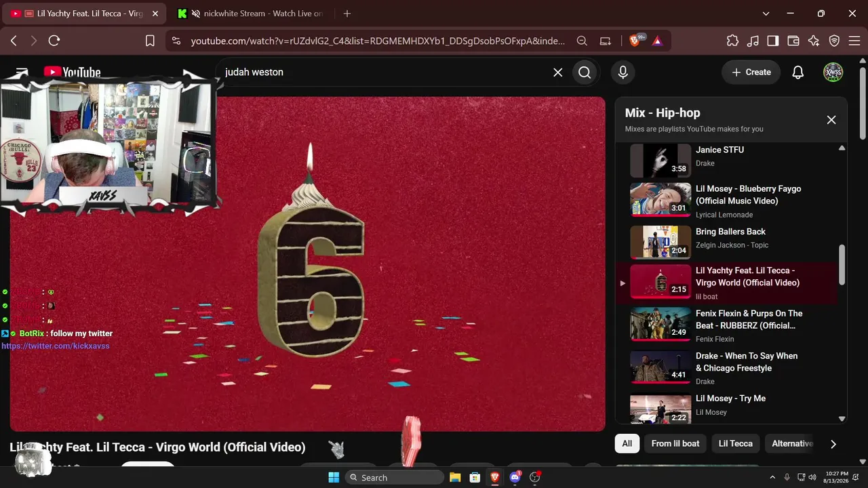This screenshot has width=868, height=488.
Task: Click the Windows taskbar Search box
Action: (395, 477)
